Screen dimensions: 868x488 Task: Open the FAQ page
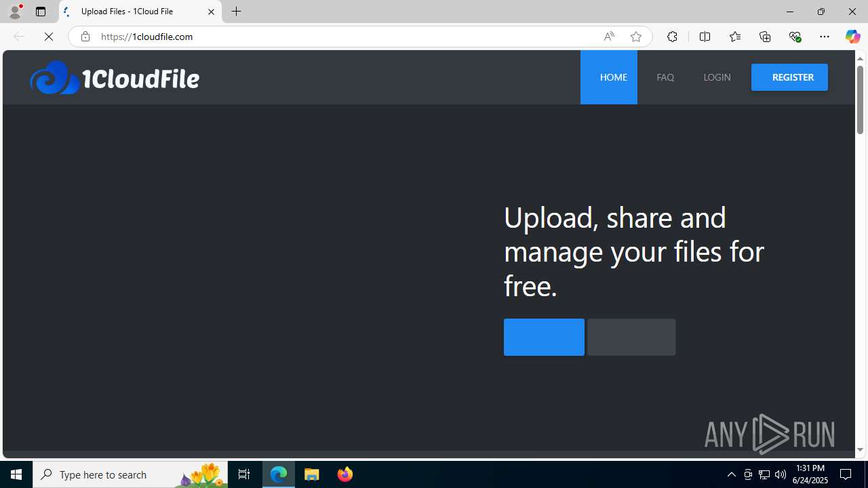665,77
